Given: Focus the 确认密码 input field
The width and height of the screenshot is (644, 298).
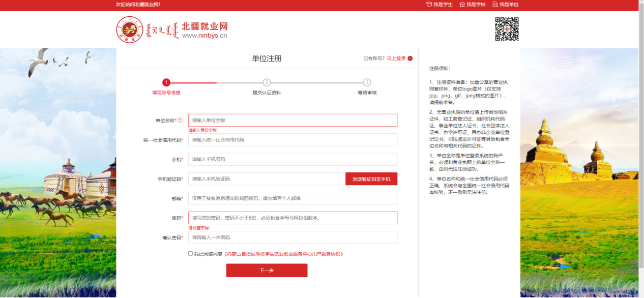Looking at the screenshot, I should click(x=292, y=237).
